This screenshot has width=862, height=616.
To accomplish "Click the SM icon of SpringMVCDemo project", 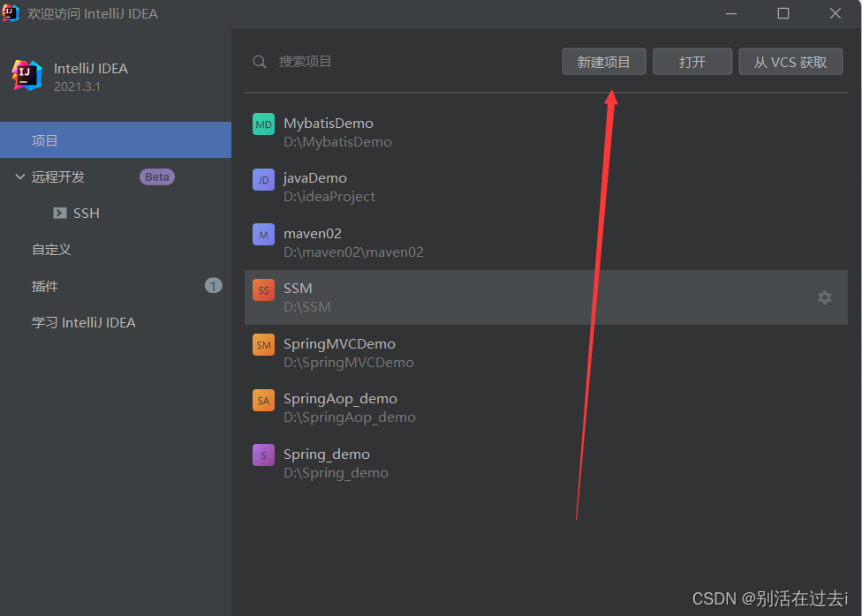I will pos(263,345).
